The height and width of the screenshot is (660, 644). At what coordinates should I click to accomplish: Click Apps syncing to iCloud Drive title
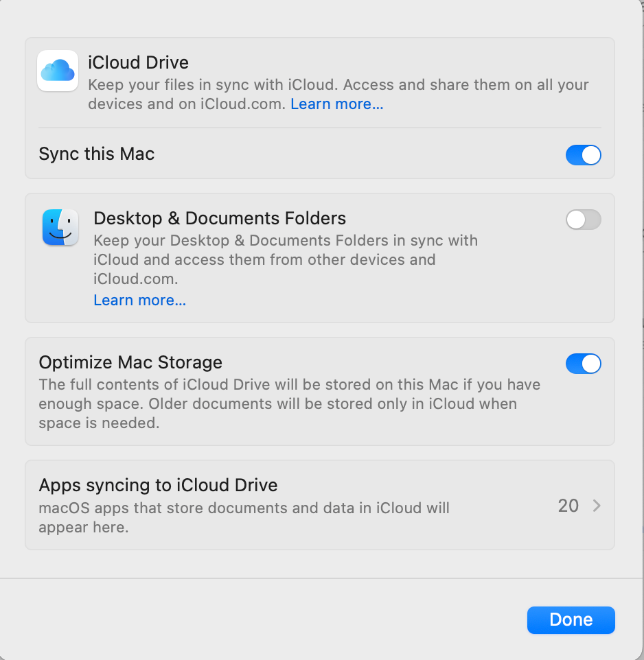159,485
